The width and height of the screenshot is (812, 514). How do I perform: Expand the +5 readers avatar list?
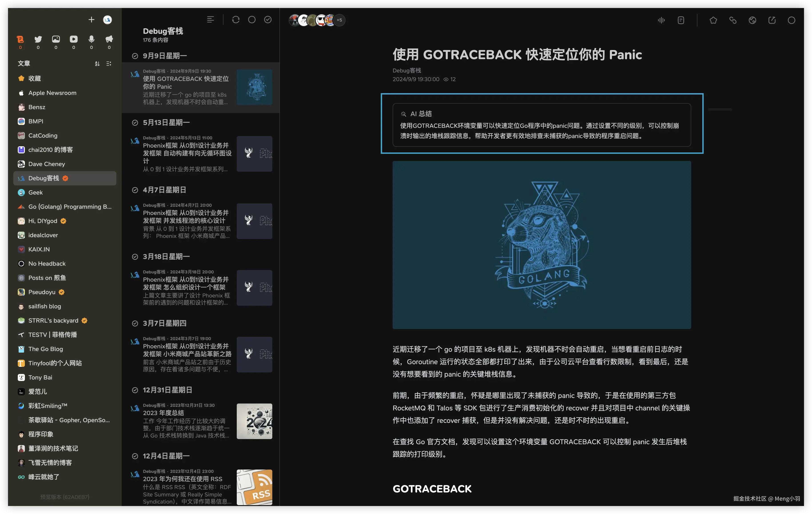click(339, 20)
